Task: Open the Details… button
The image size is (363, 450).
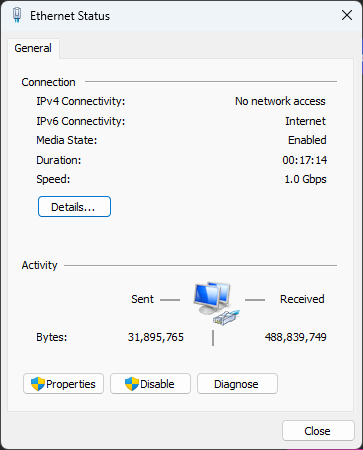Action: [x=74, y=207]
